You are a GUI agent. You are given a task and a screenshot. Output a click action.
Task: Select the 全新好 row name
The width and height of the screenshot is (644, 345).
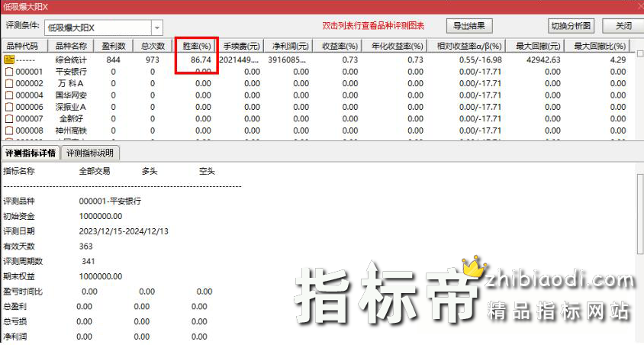(x=71, y=119)
